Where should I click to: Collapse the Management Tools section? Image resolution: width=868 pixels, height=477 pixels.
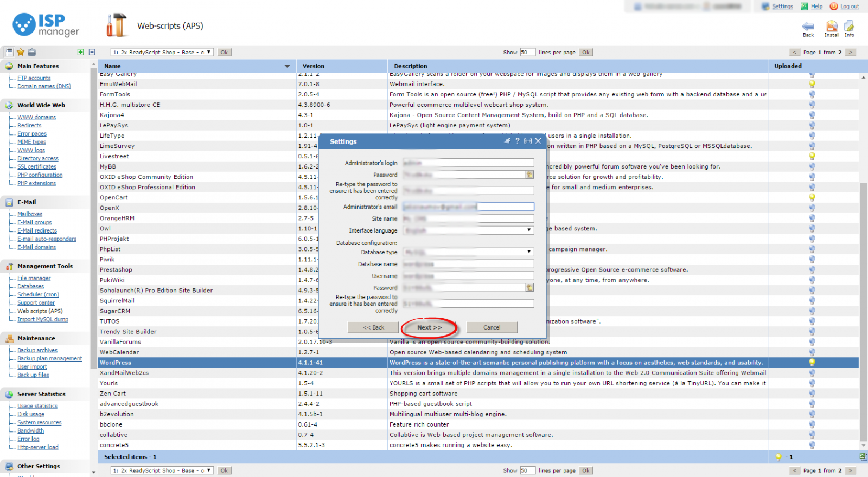click(46, 266)
